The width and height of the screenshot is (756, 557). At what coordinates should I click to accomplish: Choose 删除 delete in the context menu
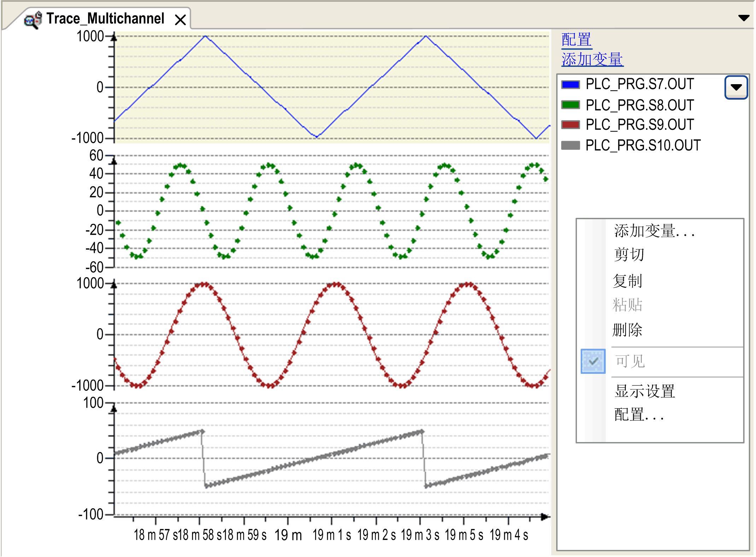(627, 330)
